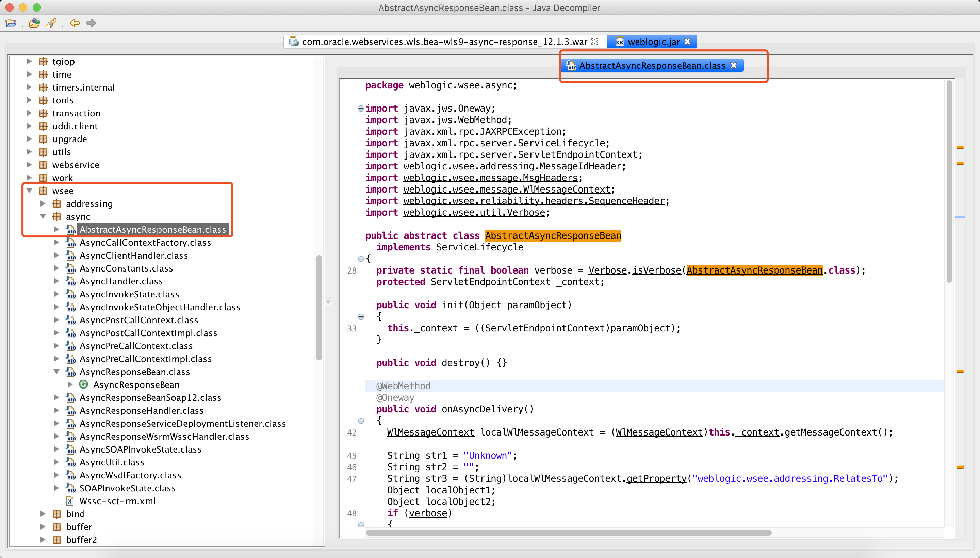Select the Wssc-sct-rm.xml file
The width and height of the screenshot is (980, 558).
[x=117, y=501]
